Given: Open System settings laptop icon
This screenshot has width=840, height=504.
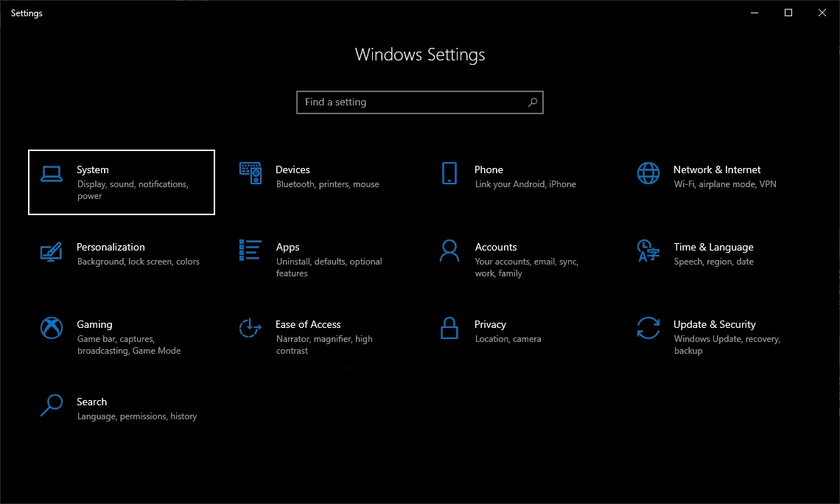Looking at the screenshot, I should point(52,174).
